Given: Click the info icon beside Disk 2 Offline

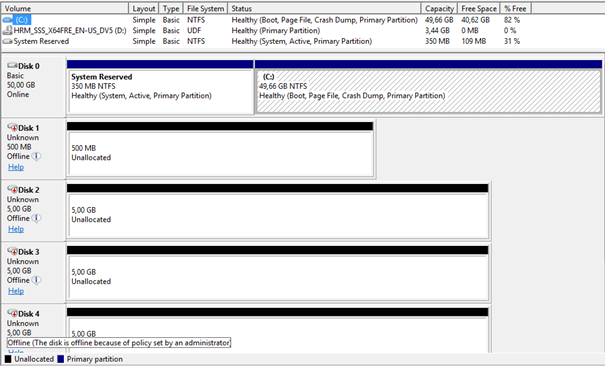Looking at the screenshot, I should pyautogui.click(x=36, y=218).
